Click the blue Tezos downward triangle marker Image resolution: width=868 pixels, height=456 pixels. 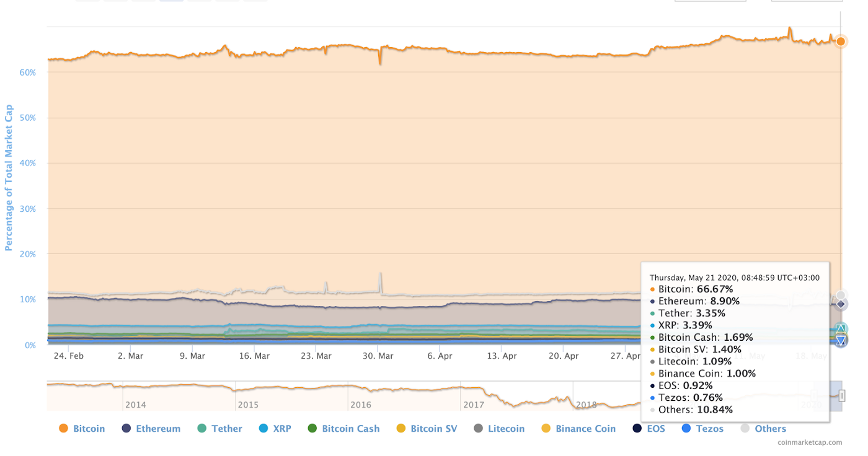[841, 341]
